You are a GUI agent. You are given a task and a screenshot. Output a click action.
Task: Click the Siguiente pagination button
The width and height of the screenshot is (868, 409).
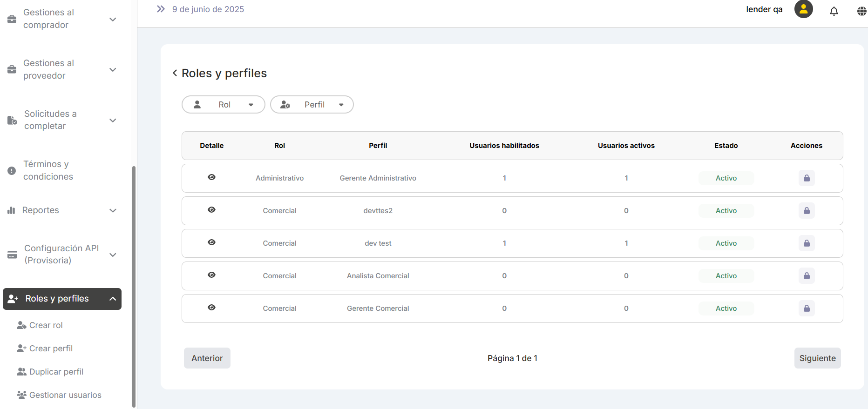coord(817,358)
